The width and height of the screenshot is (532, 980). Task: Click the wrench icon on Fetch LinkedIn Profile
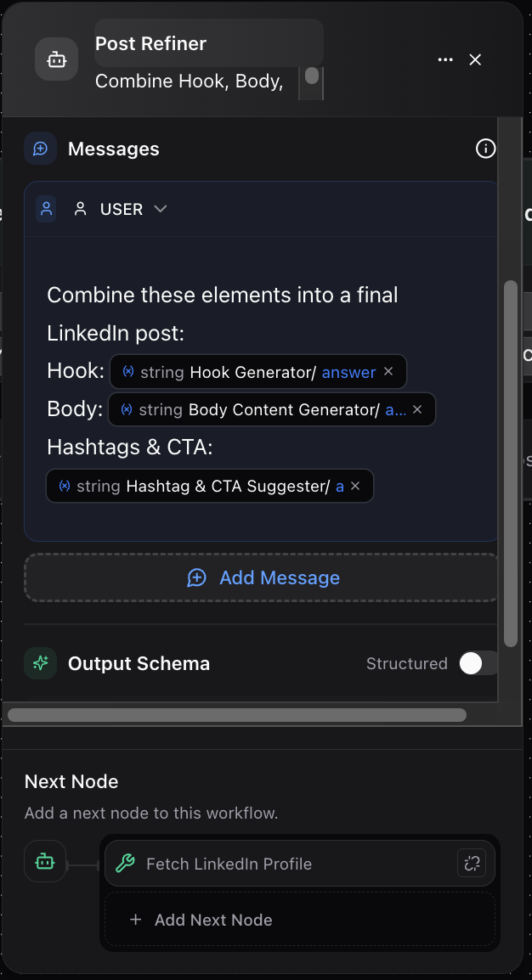126,863
